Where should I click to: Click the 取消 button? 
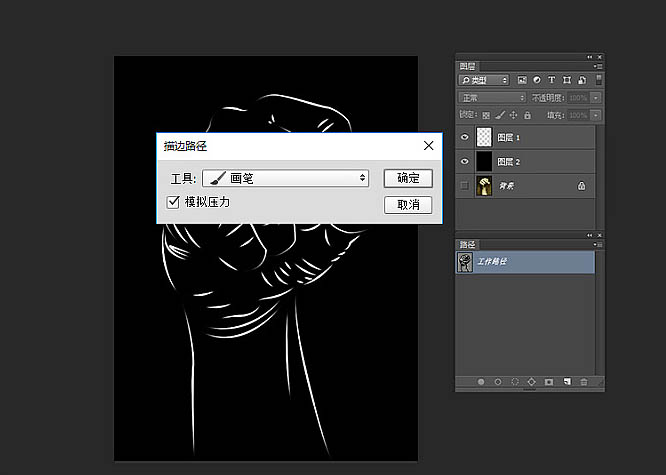coord(408,204)
